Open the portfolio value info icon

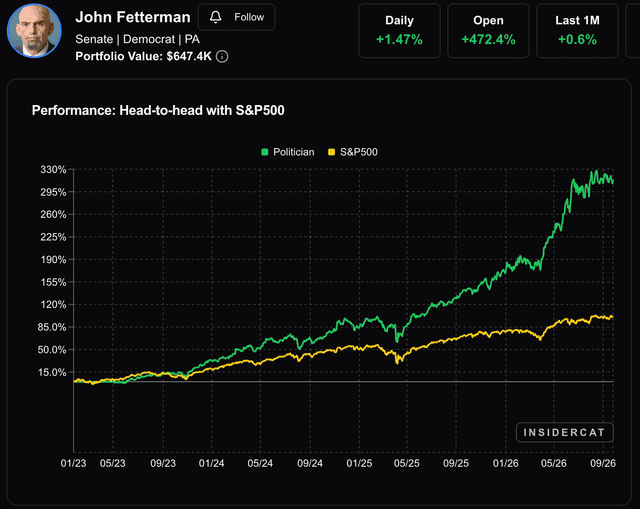pos(222,56)
